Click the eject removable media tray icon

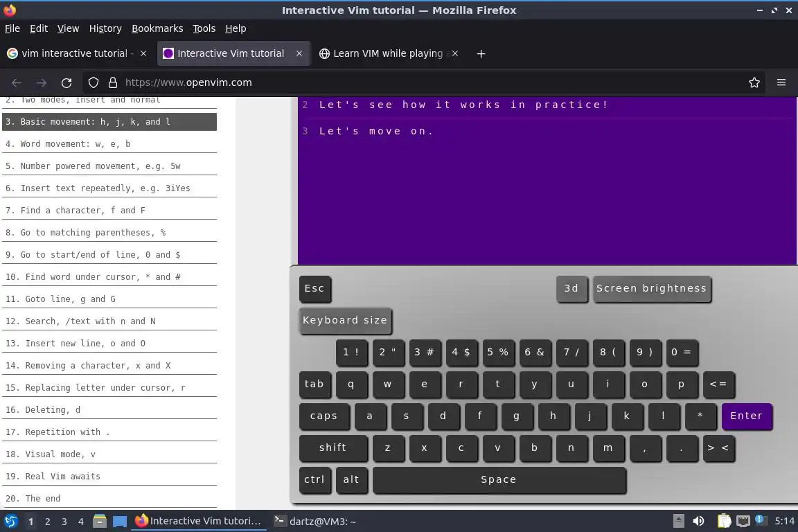(x=678, y=521)
